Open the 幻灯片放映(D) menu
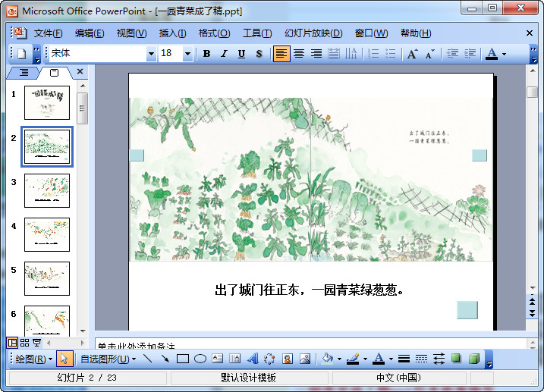The image size is (544, 392). click(313, 33)
